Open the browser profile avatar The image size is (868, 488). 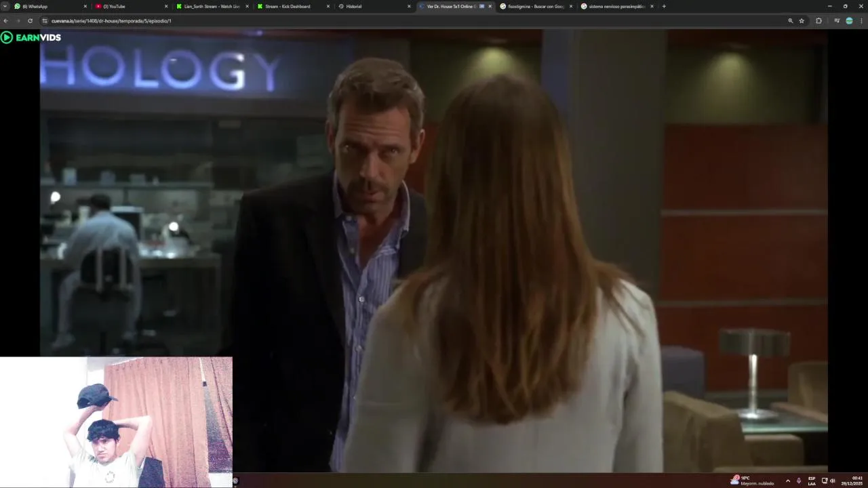[849, 21]
